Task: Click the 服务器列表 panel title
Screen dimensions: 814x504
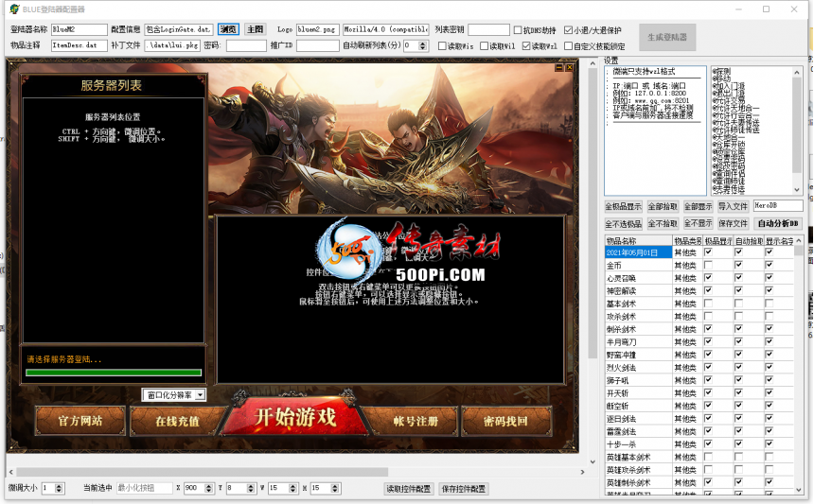Action: tap(111, 85)
